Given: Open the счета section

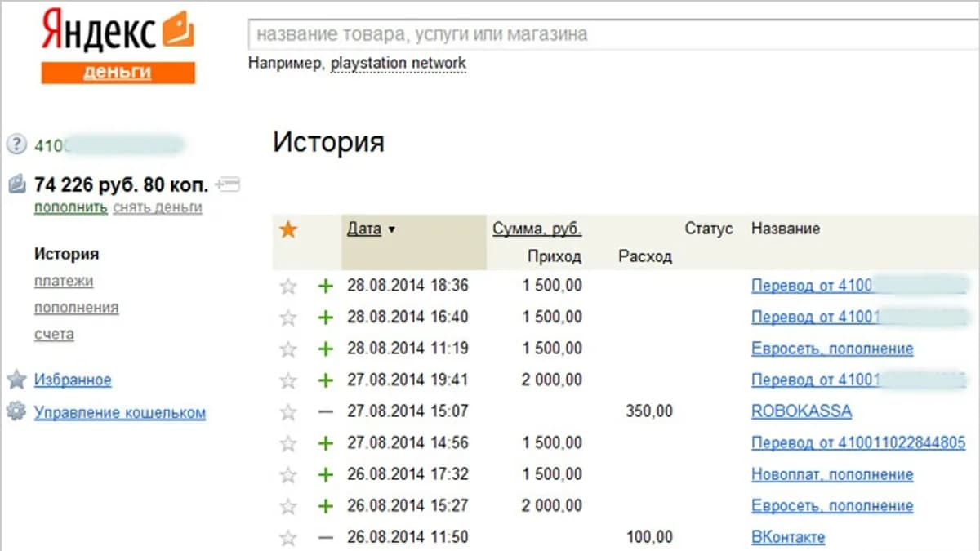Looking at the screenshot, I should click(54, 334).
